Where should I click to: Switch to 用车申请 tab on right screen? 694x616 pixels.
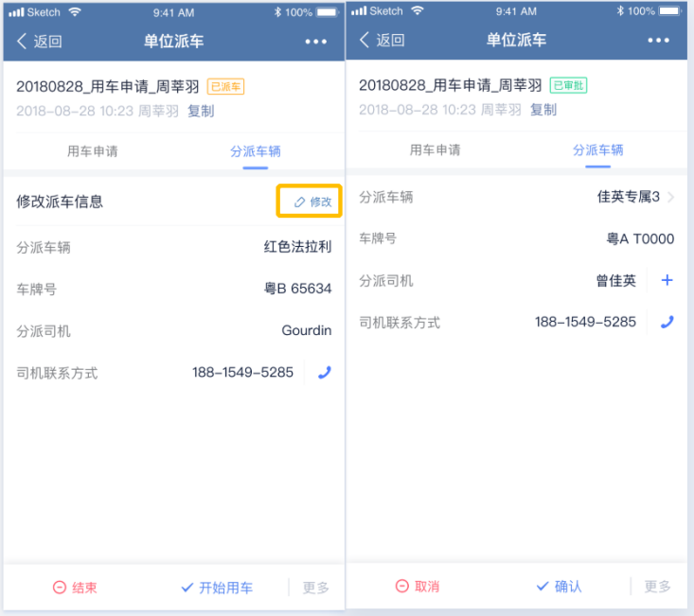click(436, 150)
